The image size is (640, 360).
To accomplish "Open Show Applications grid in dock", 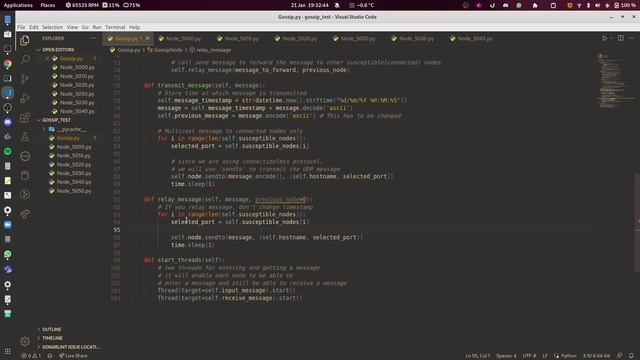I will (7, 351).
